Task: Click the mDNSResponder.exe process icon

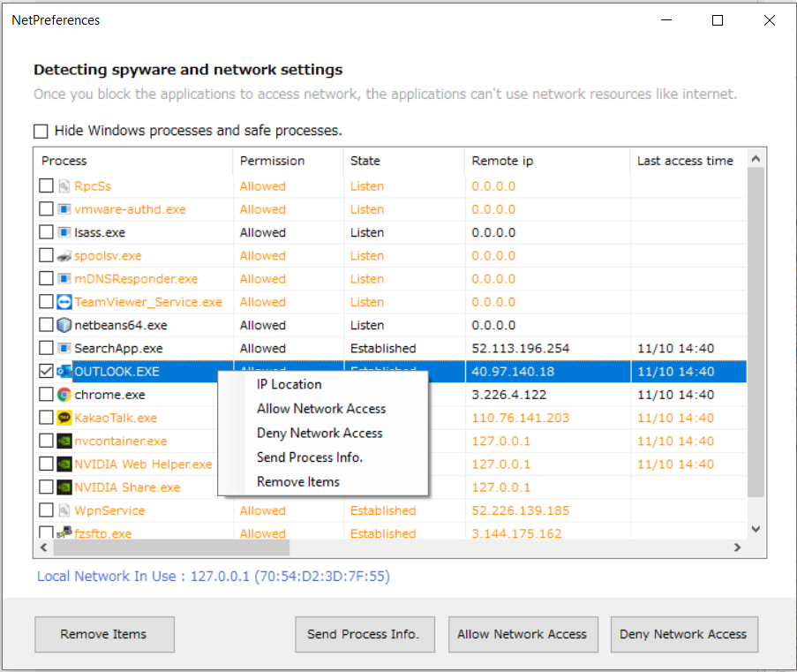Action: coord(64,279)
